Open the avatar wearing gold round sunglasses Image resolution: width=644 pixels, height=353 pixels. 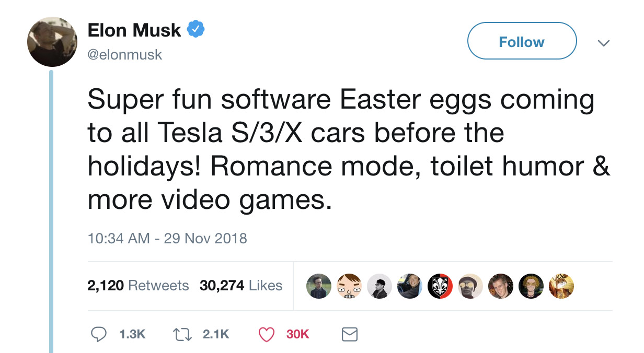tap(470, 286)
